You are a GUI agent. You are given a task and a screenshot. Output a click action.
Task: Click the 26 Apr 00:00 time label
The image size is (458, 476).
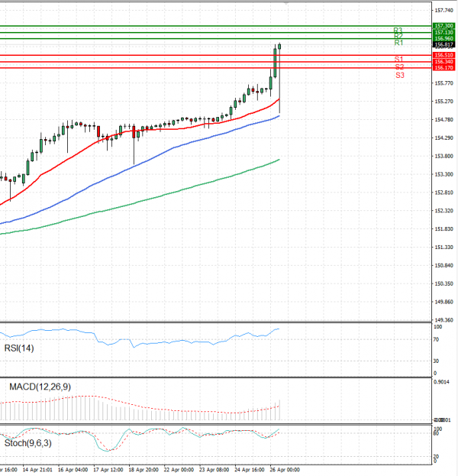pos(285,470)
